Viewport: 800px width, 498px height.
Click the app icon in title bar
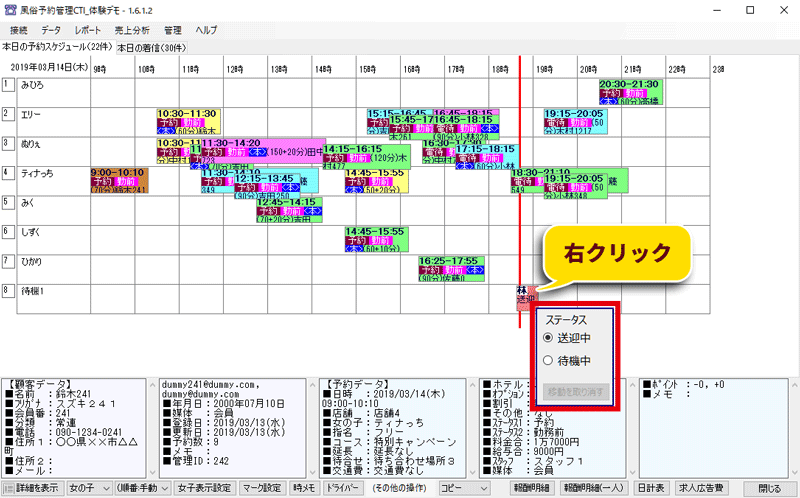point(11,9)
